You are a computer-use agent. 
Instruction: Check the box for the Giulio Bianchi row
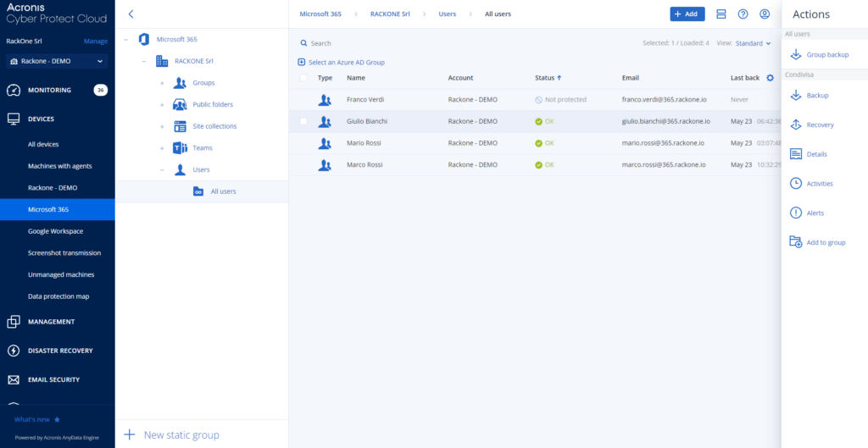[303, 121]
